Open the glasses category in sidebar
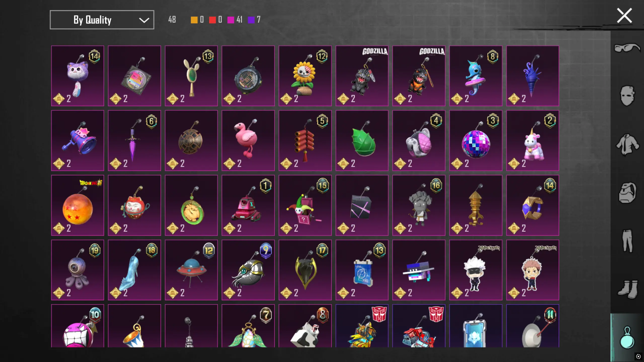Screen dimensions: 644x362 coord(627,48)
